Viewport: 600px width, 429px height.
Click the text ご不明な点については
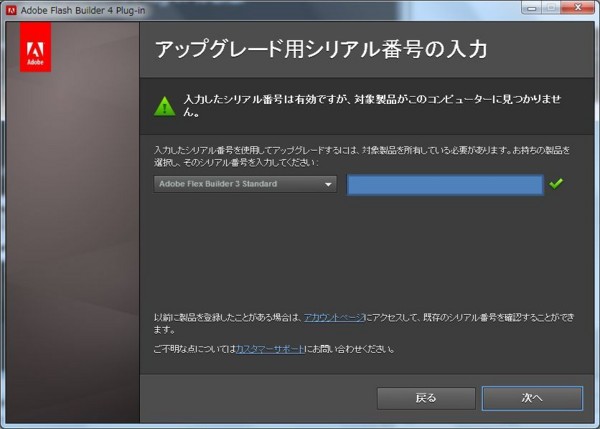pos(195,349)
